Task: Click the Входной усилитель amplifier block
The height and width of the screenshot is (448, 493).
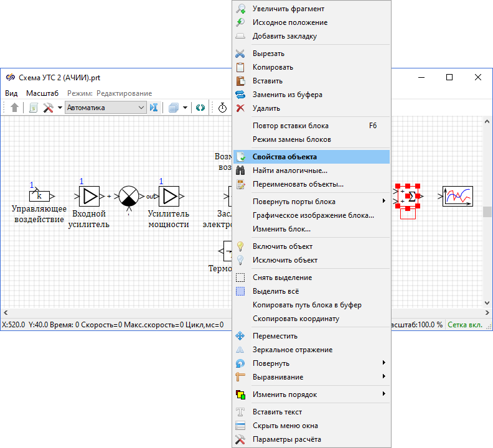Action: (90, 196)
